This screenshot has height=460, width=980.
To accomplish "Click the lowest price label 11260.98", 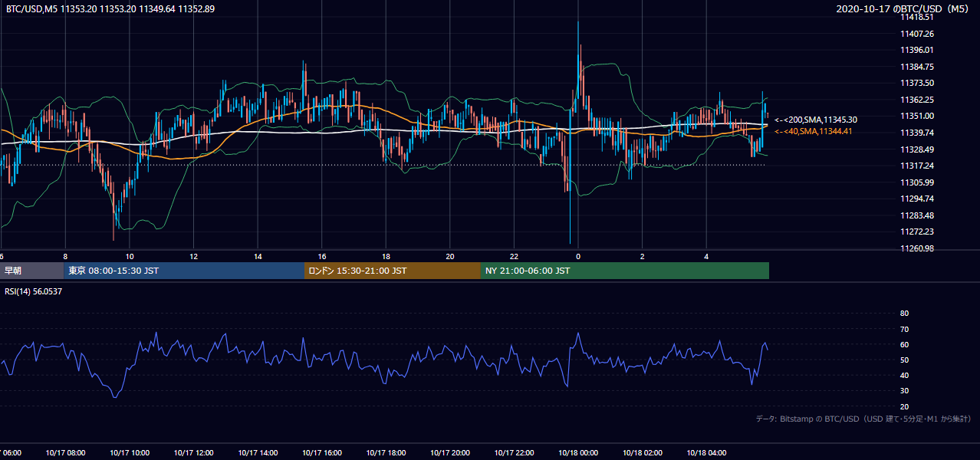I will pos(918,248).
